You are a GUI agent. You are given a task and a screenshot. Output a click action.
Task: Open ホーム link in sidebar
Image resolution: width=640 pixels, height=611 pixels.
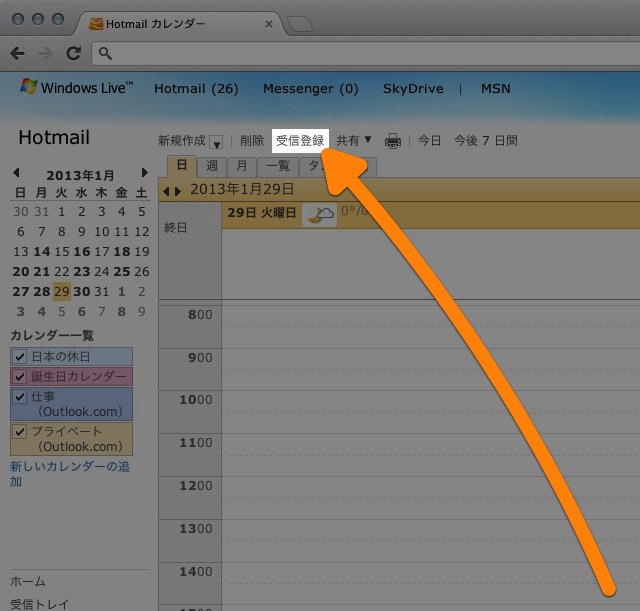pos(27,581)
